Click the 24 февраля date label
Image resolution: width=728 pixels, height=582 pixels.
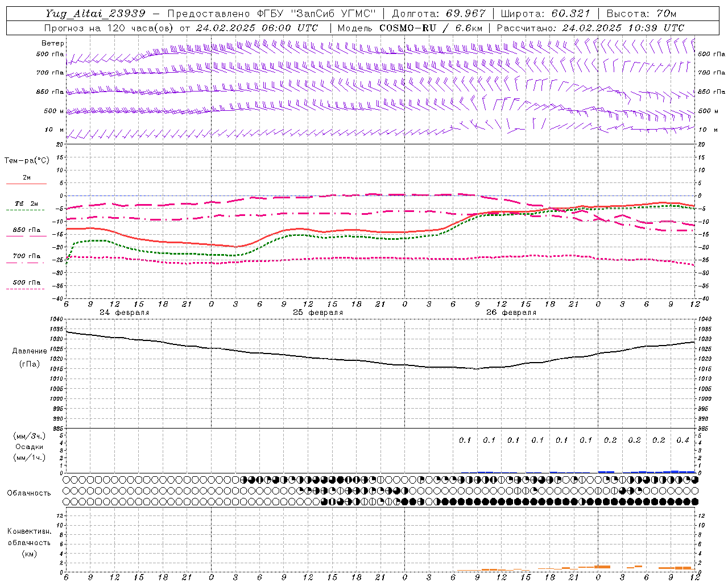pos(124,313)
